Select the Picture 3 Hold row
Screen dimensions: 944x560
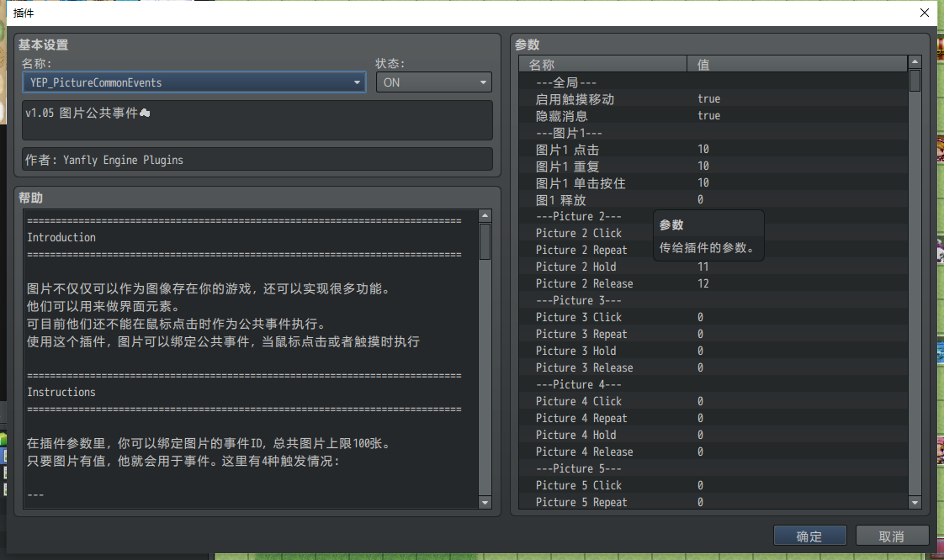[x=713, y=351]
